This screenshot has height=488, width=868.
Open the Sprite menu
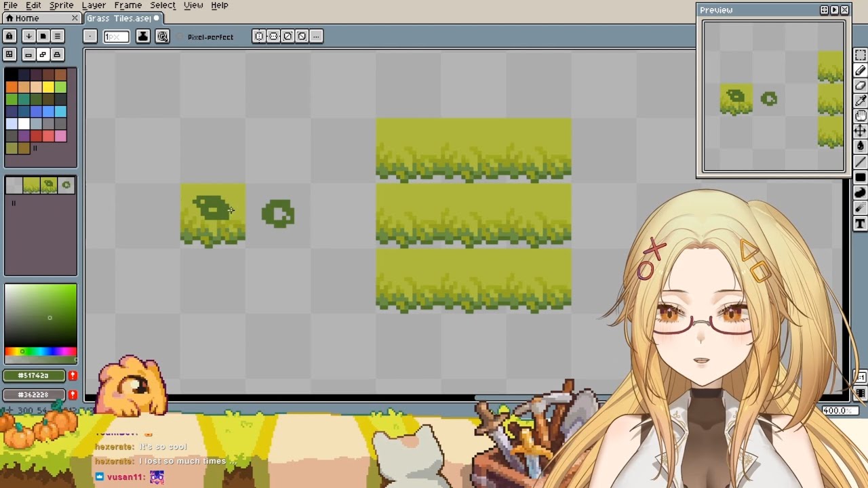pos(61,5)
